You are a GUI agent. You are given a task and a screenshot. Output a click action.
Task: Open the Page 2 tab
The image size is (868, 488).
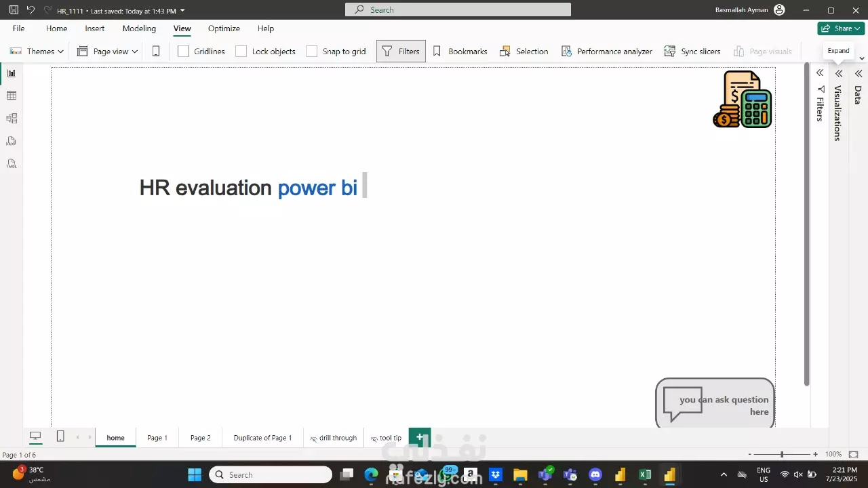[x=200, y=438]
